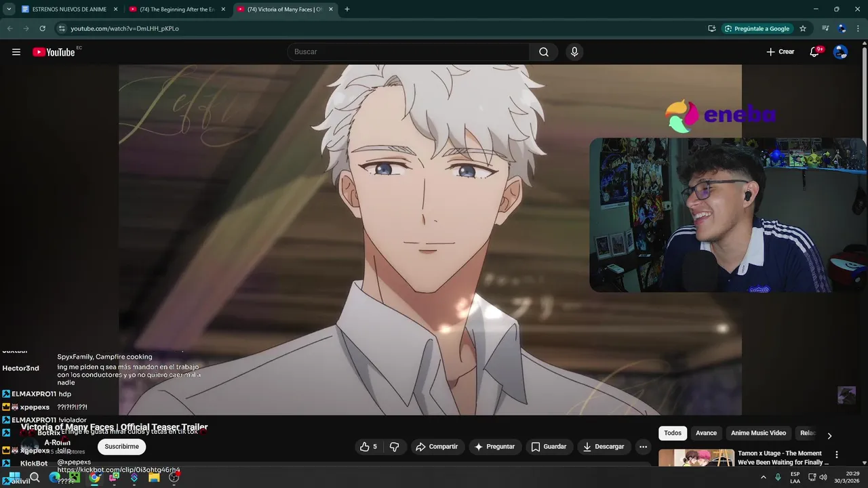
Task: Click the Preguntar button
Action: [494, 447]
